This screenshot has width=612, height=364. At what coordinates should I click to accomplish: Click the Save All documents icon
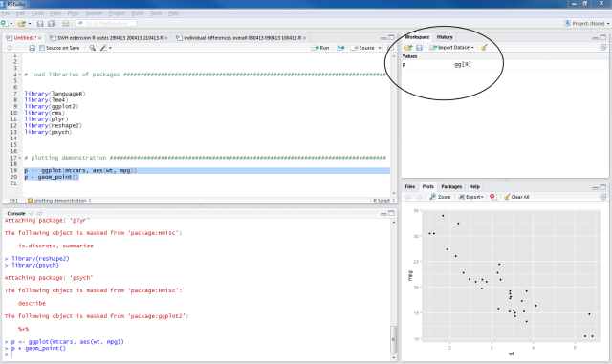[x=51, y=24]
